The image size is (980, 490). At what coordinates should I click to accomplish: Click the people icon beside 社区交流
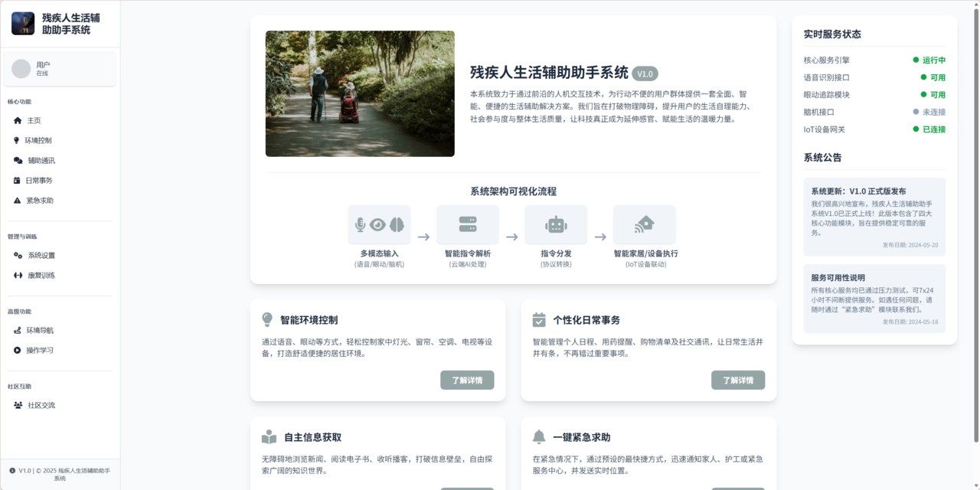pos(18,406)
